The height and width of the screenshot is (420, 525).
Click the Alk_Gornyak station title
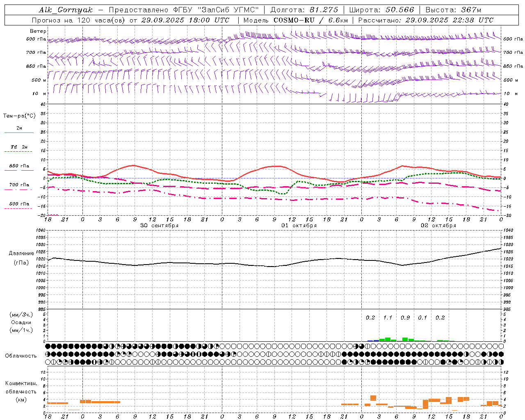click(x=66, y=10)
